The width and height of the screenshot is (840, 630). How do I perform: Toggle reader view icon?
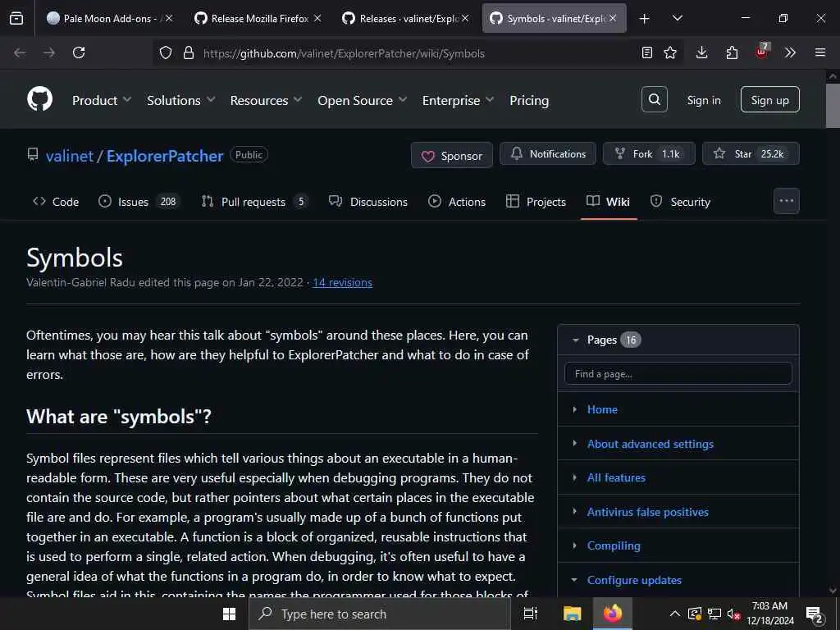click(647, 52)
